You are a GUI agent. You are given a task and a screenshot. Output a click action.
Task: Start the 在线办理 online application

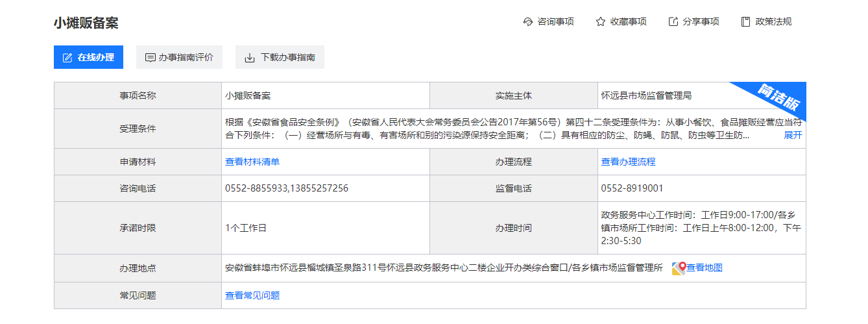click(88, 57)
